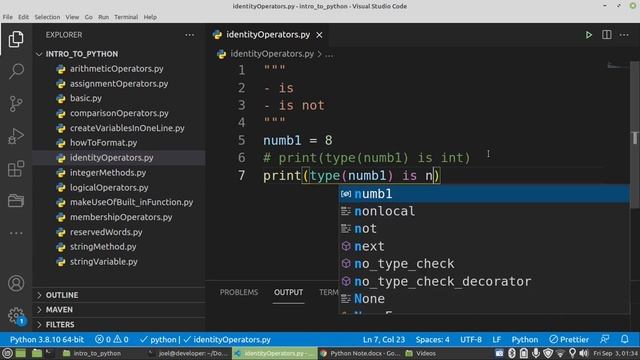This screenshot has height=360, width=640.
Task: Click the errors and warnings status indicator
Action: click(x=111, y=339)
